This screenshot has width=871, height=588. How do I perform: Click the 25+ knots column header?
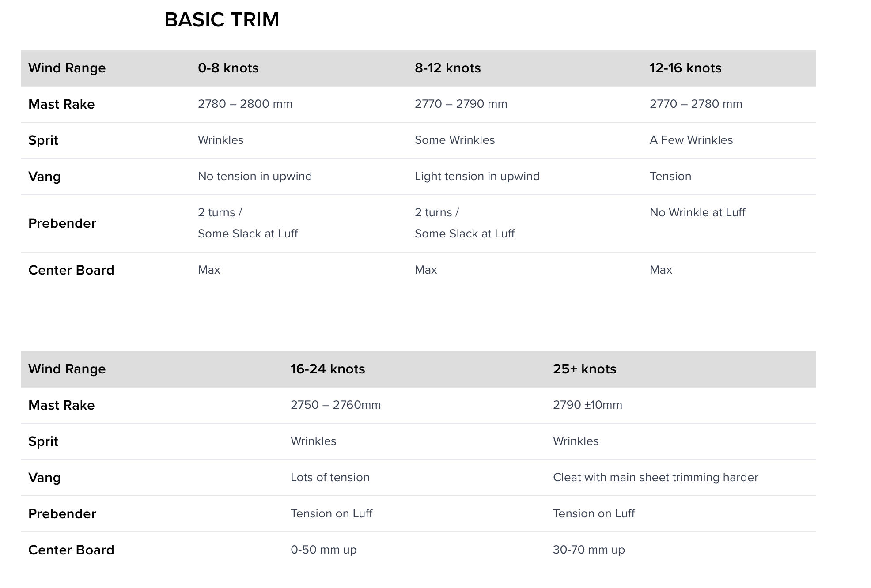tap(584, 369)
